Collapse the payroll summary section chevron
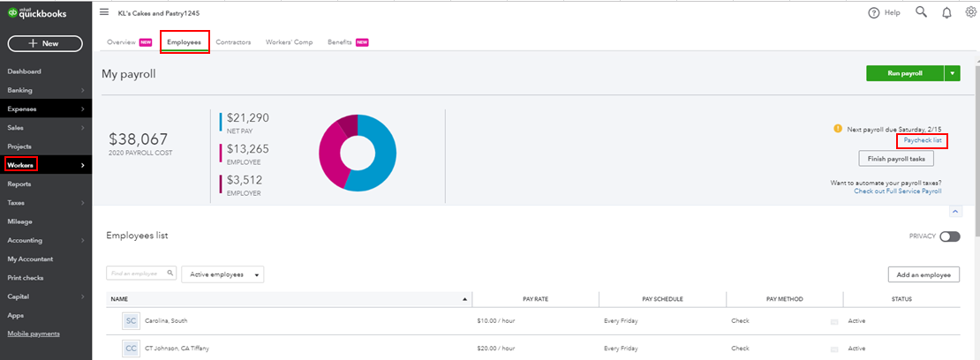The image size is (980, 360). [x=955, y=212]
